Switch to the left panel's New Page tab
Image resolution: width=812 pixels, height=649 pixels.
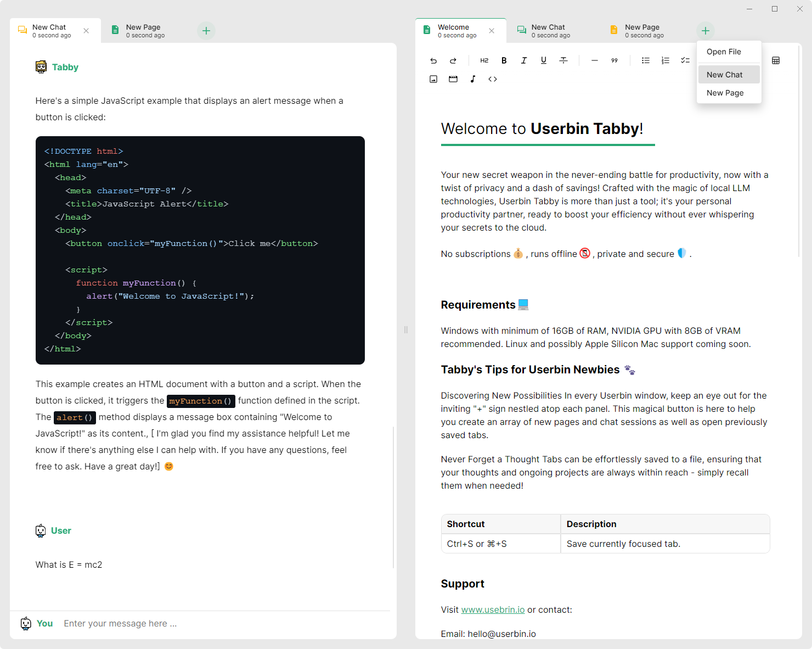[145, 31]
